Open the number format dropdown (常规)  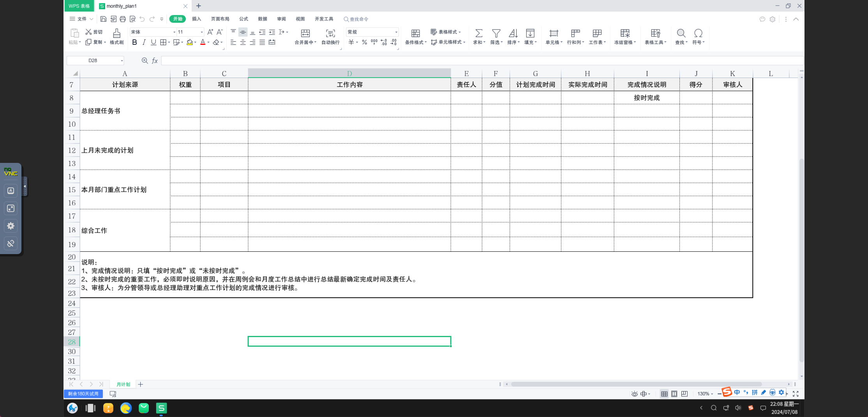396,32
